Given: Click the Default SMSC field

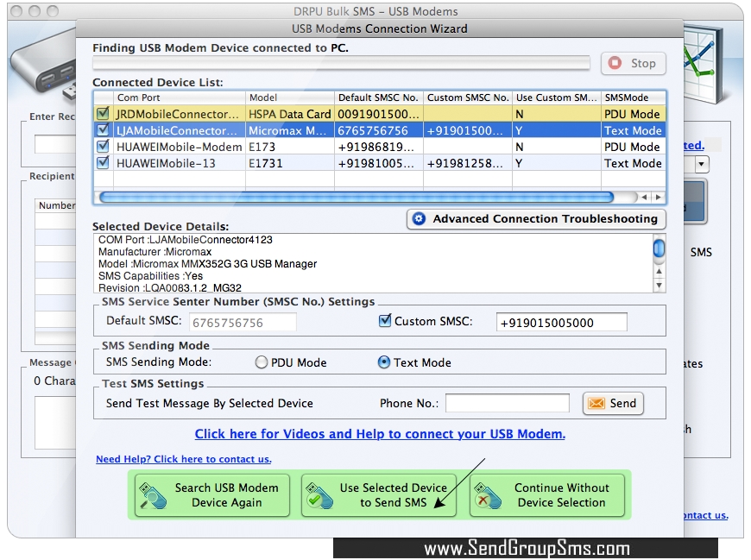Looking at the screenshot, I should tap(243, 322).
